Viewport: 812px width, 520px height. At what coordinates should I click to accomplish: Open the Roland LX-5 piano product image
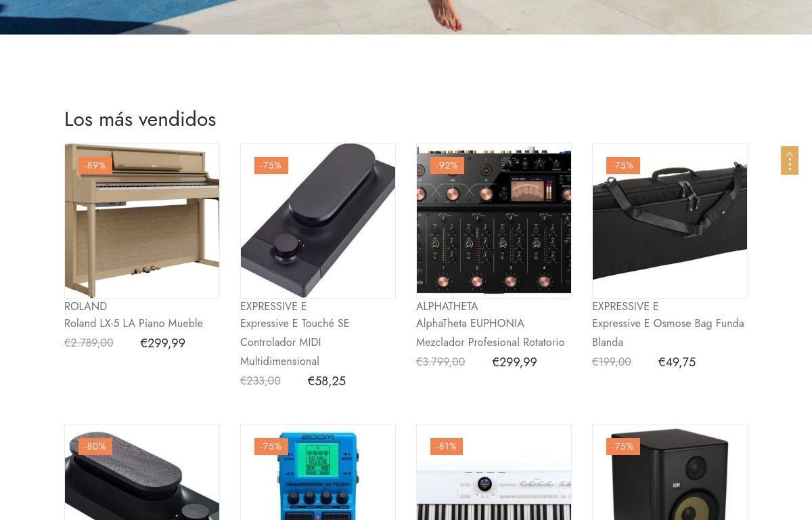(142, 221)
